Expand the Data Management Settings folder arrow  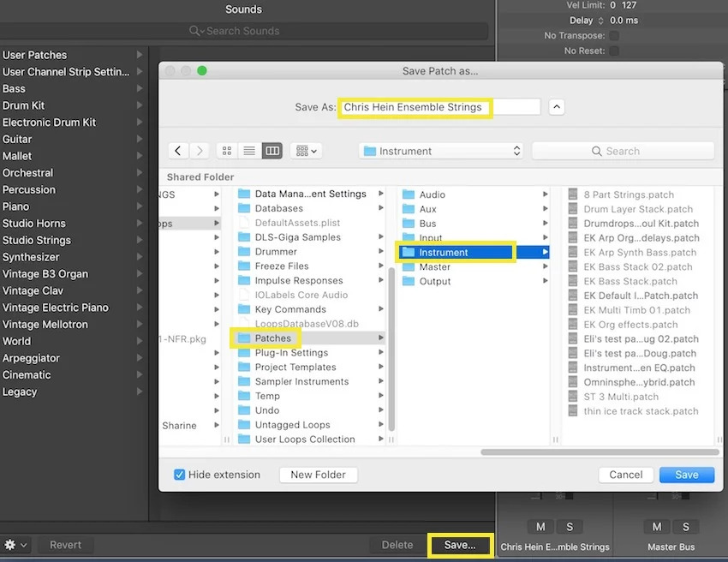coord(381,194)
